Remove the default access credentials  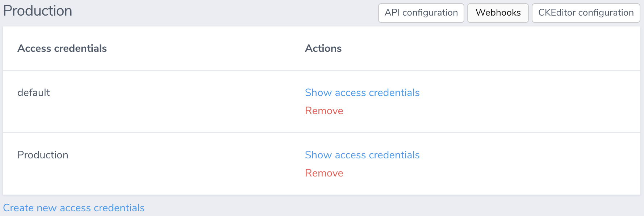pyautogui.click(x=324, y=111)
